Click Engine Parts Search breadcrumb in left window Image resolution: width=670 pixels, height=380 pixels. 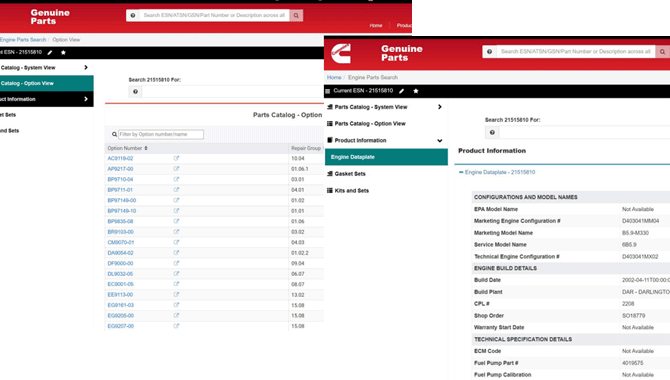click(x=23, y=40)
